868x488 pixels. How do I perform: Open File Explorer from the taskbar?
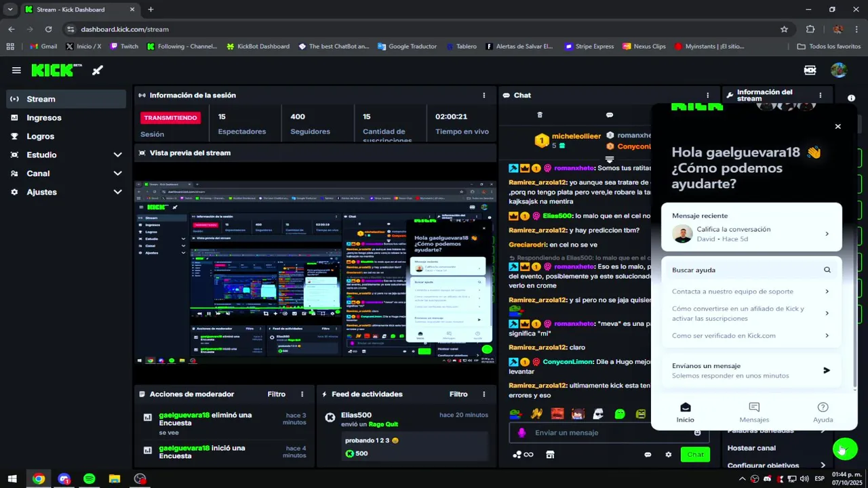(115, 479)
